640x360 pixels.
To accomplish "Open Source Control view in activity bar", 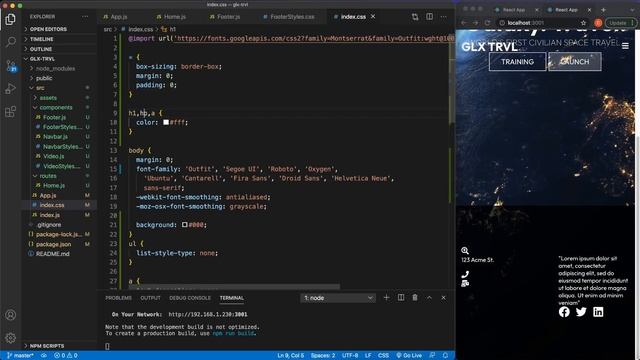I will click(x=11, y=65).
